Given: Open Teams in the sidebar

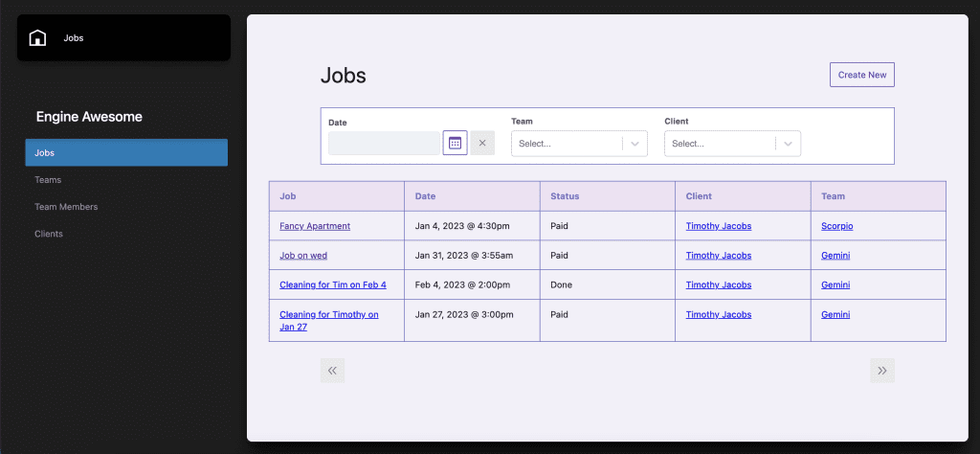Looking at the screenshot, I should coord(48,180).
